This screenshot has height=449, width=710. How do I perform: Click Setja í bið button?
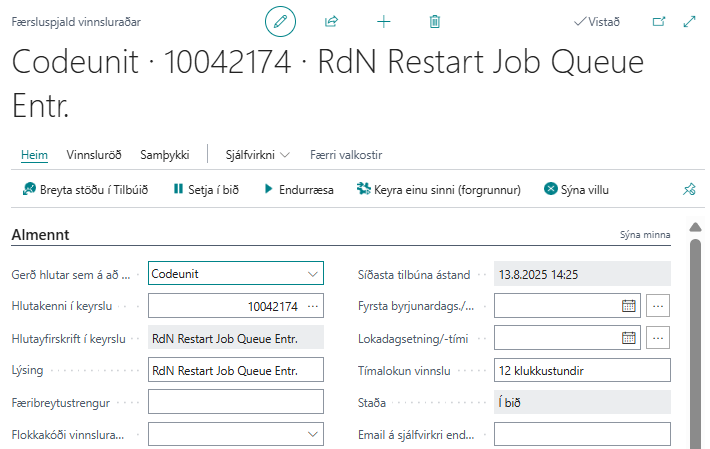(x=205, y=189)
